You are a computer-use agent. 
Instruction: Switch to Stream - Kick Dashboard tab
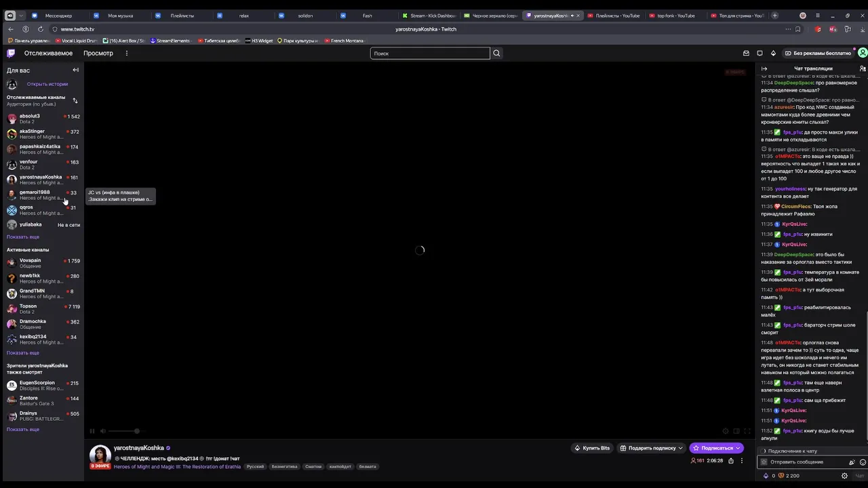[429, 15]
